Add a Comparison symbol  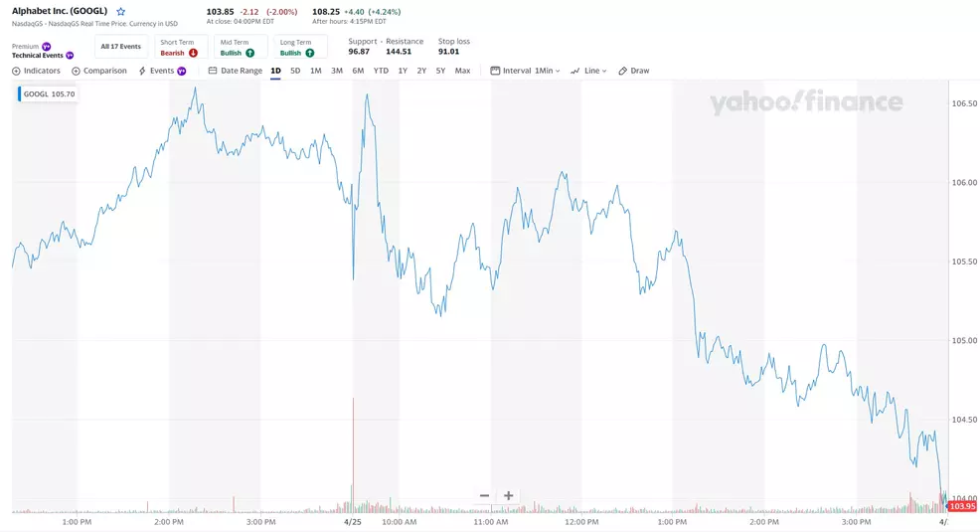[x=99, y=71]
